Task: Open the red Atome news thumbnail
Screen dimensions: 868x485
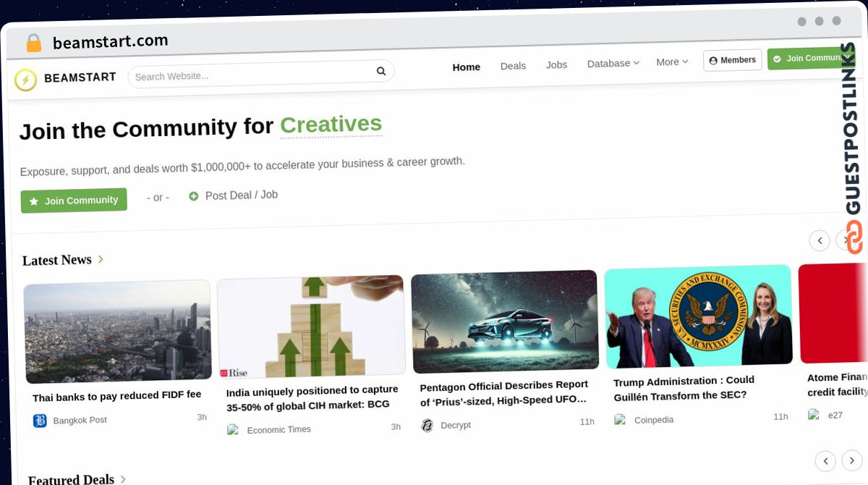Action: pyautogui.click(x=833, y=313)
